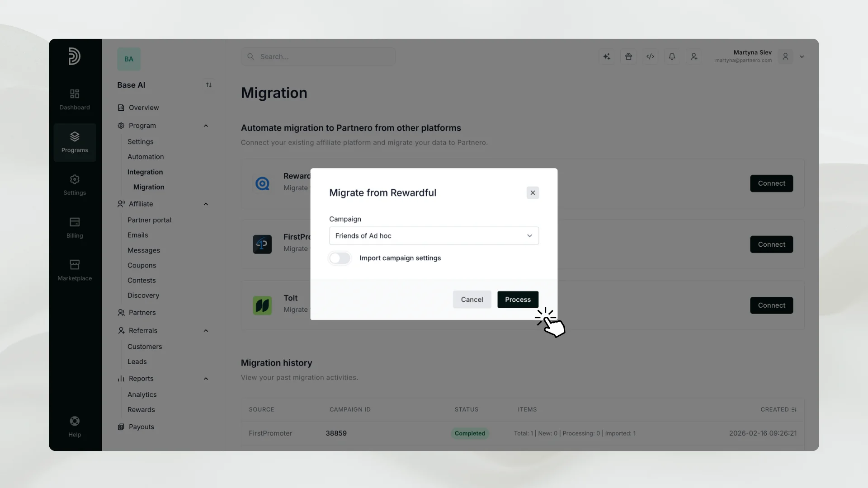The width and height of the screenshot is (868, 488).
Task: Open the Campaign dropdown showing Friends of Ad hoc
Action: click(434, 236)
